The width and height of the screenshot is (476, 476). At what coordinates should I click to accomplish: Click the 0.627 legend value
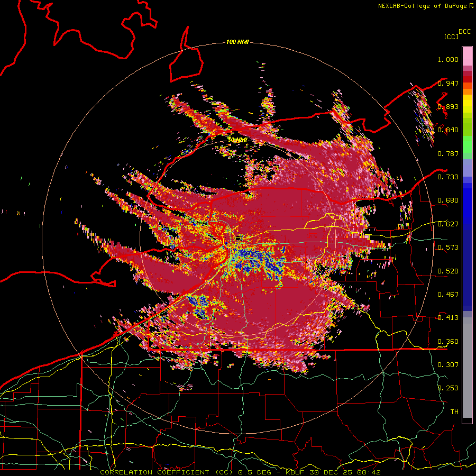coord(448,224)
